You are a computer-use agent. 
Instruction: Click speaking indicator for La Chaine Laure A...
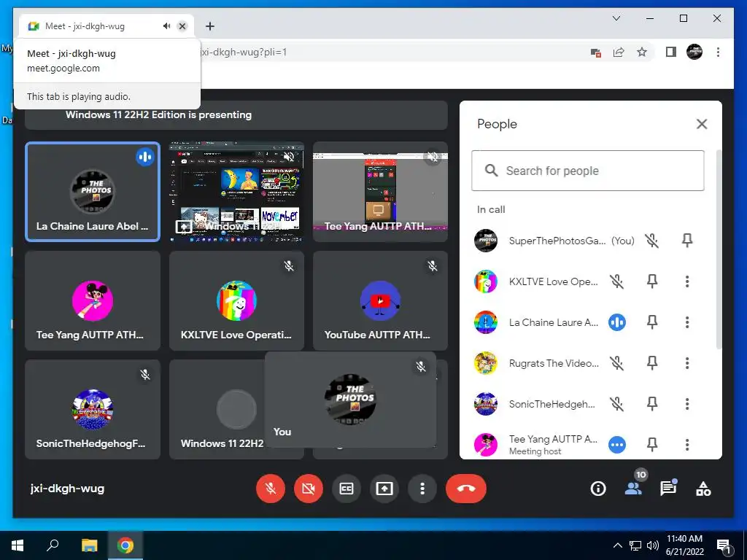click(x=617, y=322)
